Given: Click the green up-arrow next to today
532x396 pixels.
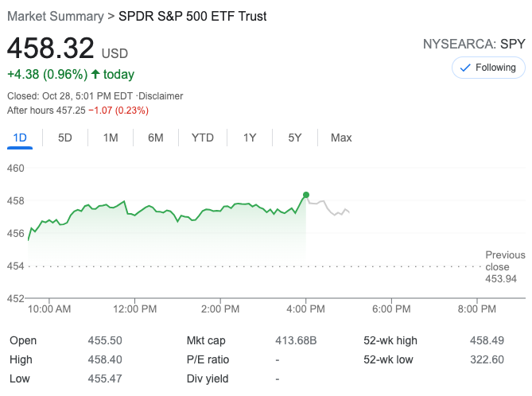Looking at the screenshot, I should click(x=95, y=75).
